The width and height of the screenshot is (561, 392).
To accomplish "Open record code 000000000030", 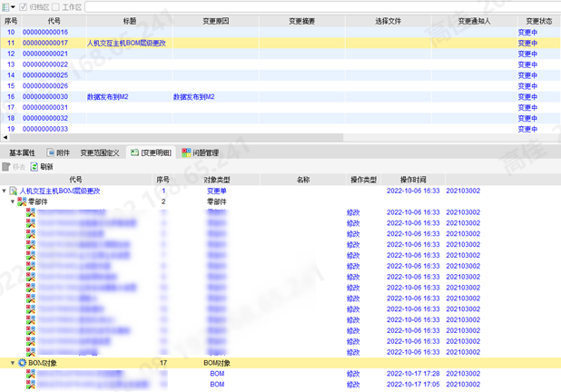I will pos(44,97).
